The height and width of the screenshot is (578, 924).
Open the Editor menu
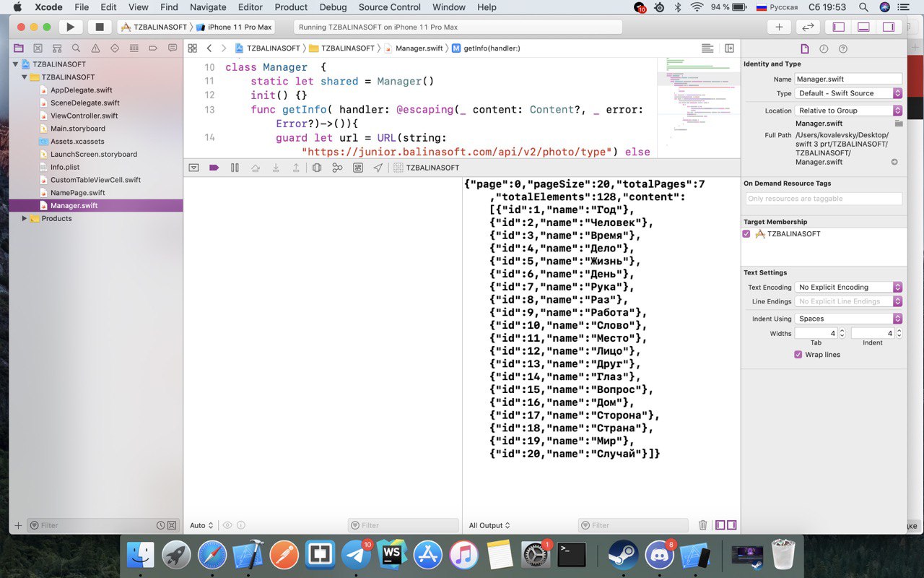pyautogui.click(x=250, y=7)
